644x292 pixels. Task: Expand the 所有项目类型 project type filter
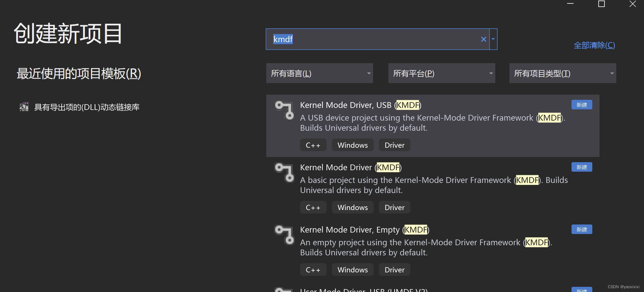(563, 73)
